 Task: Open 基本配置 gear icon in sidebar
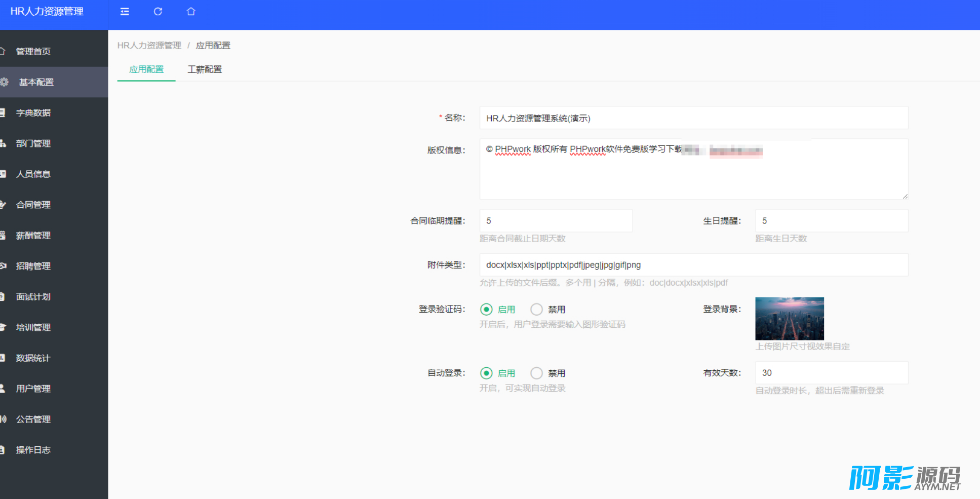click(x=5, y=82)
